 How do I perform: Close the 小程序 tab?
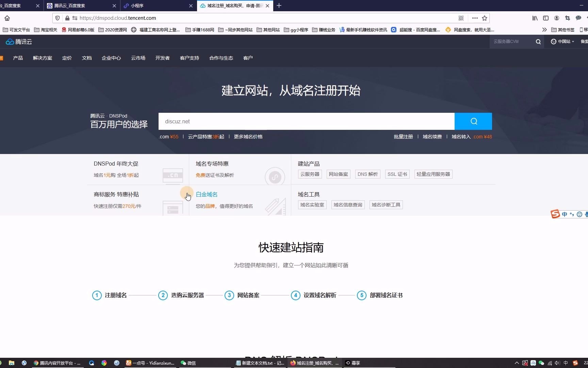pyautogui.click(x=191, y=6)
